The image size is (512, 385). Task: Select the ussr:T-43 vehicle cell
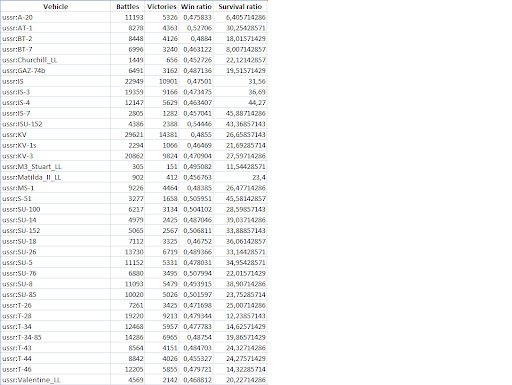[55, 348]
